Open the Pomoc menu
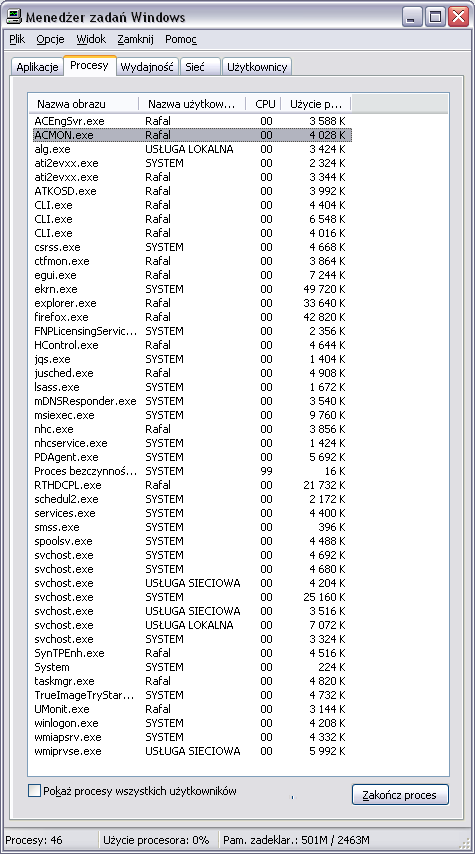 (181, 39)
